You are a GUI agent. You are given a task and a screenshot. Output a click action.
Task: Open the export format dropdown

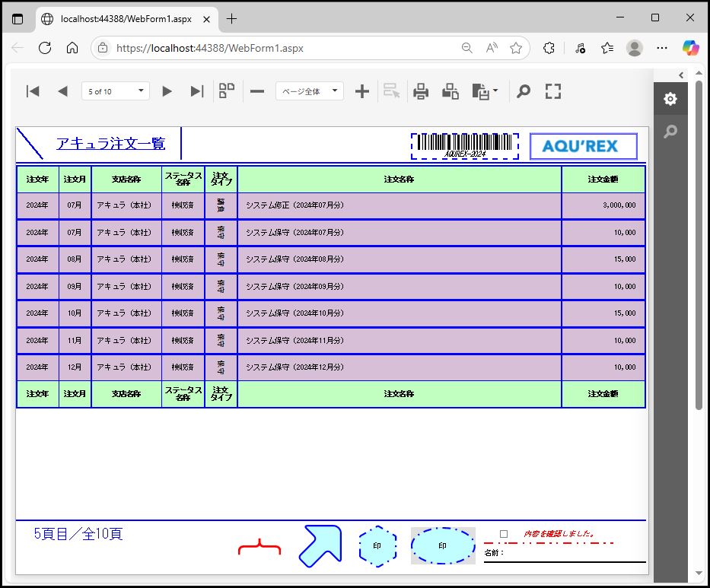point(486,91)
